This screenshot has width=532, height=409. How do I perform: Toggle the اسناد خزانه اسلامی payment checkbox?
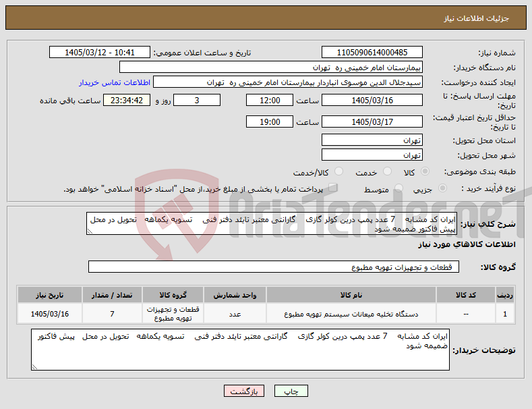pyautogui.click(x=333, y=188)
